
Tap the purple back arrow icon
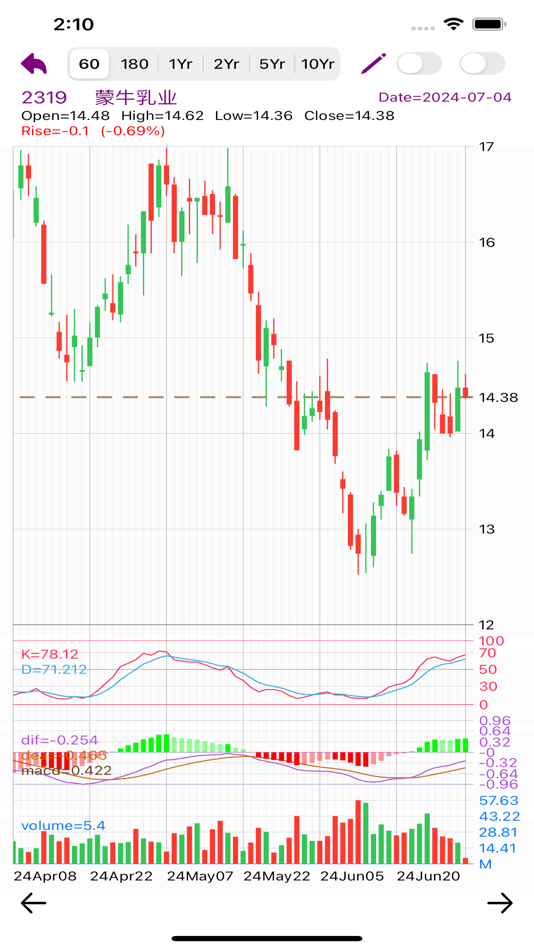click(34, 63)
